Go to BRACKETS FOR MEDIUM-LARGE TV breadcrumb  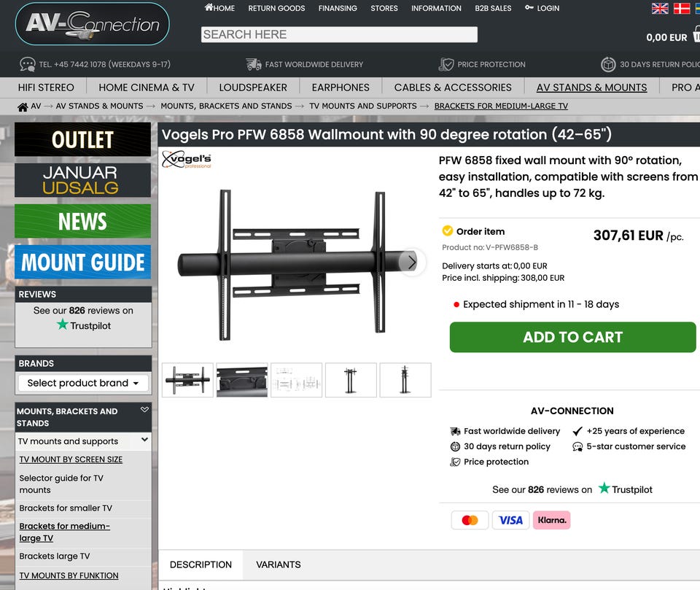click(x=501, y=106)
